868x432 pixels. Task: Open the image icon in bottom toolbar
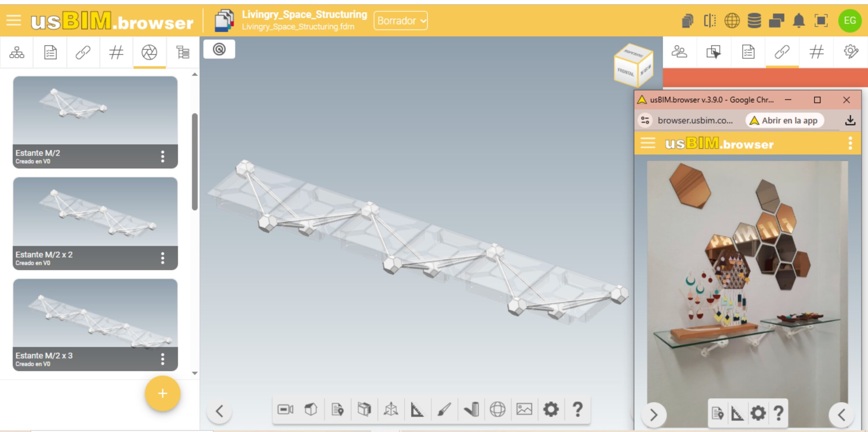(x=524, y=409)
